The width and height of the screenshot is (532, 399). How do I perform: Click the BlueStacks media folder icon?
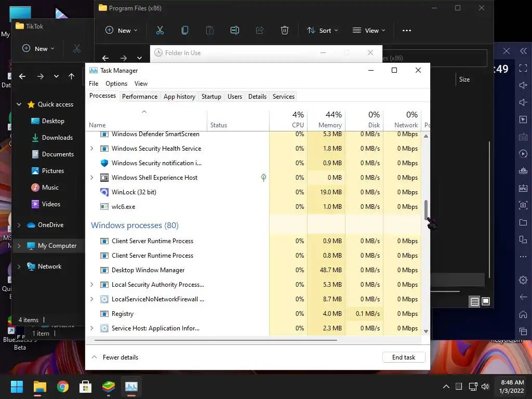[x=523, y=222]
